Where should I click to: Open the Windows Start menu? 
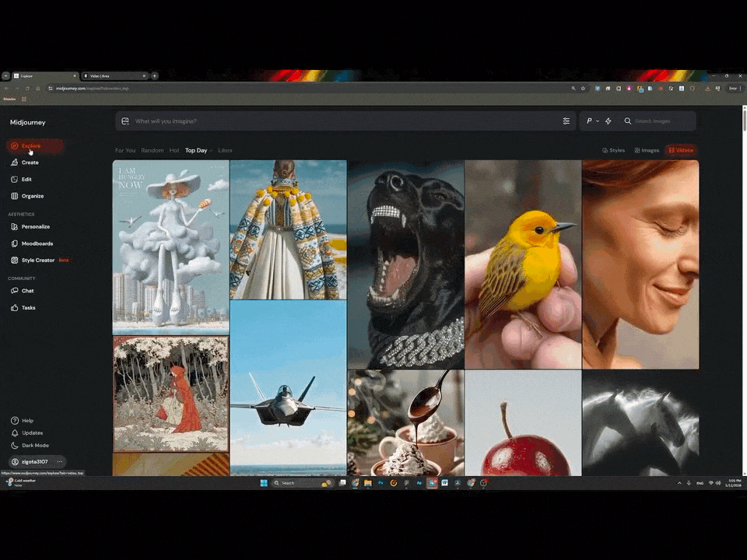coord(264,483)
